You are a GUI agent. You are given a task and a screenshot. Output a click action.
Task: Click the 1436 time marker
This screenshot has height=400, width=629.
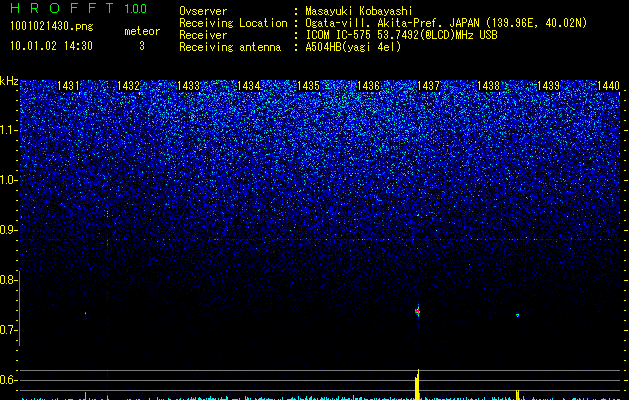point(368,85)
